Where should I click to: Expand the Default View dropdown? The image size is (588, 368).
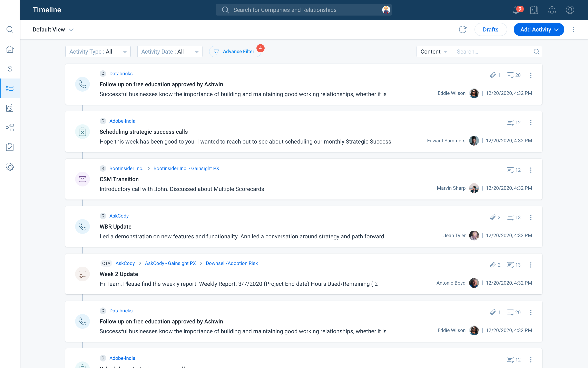pyautogui.click(x=53, y=29)
